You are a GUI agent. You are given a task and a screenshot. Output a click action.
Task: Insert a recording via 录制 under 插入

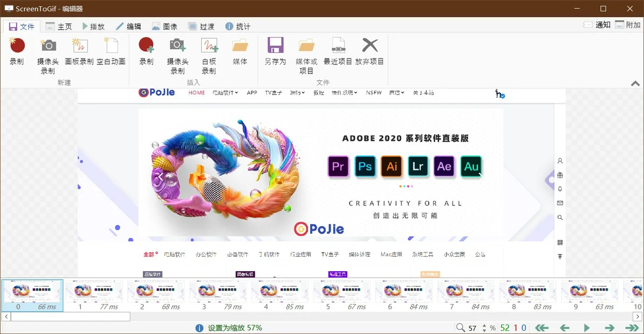[147, 51]
